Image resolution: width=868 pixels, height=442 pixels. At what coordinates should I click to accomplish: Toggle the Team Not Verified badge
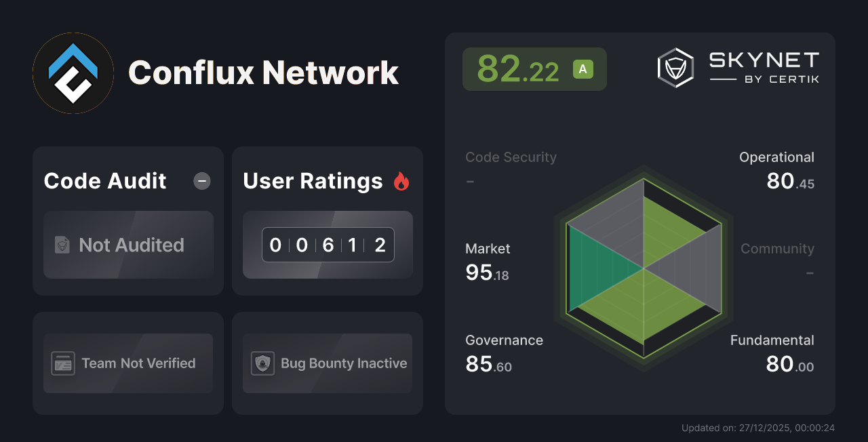pyautogui.click(x=127, y=363)
